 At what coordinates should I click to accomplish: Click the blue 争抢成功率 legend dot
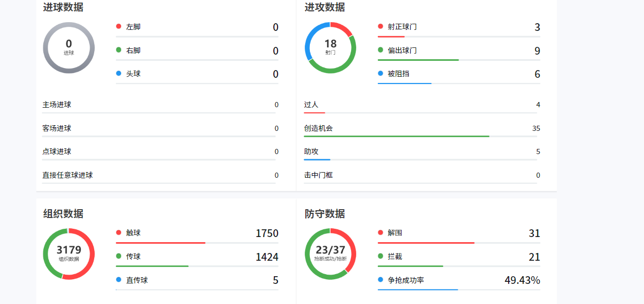click(x=380, y=280)
